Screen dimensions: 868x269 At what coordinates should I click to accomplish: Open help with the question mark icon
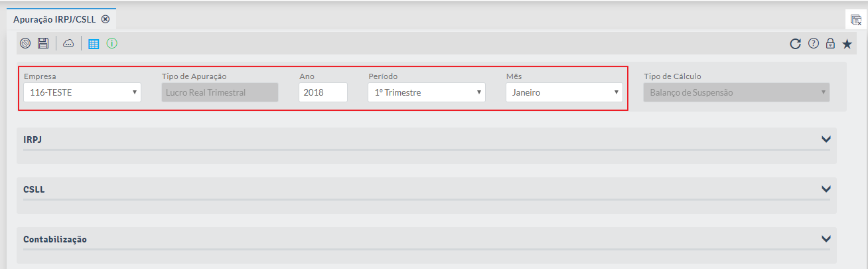pos(813,45)
